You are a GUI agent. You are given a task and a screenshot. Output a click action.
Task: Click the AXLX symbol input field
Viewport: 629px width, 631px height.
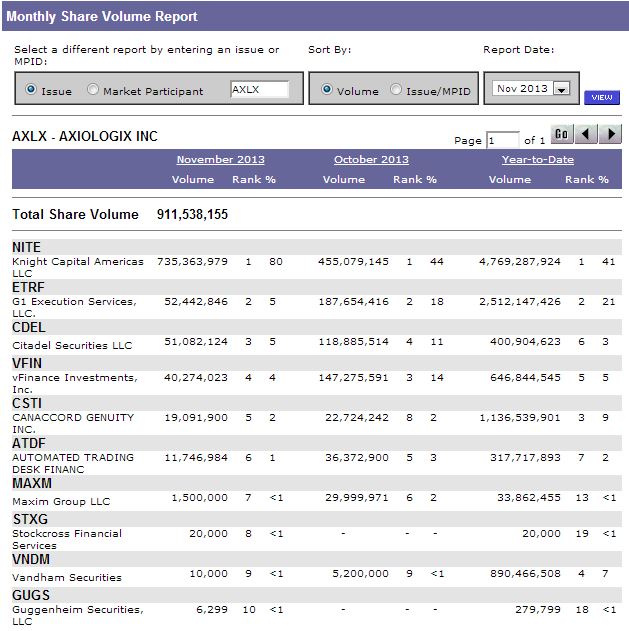pos(260,89)
